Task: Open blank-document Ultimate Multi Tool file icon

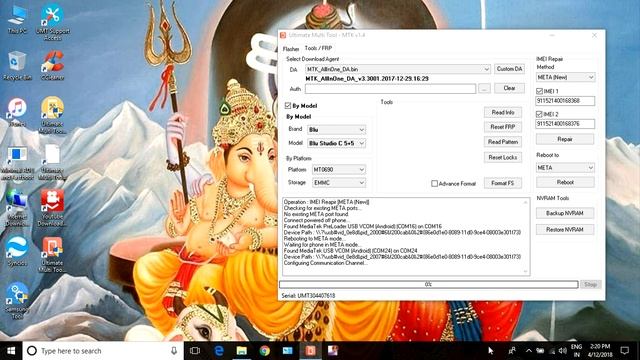Action: point(53,162)
